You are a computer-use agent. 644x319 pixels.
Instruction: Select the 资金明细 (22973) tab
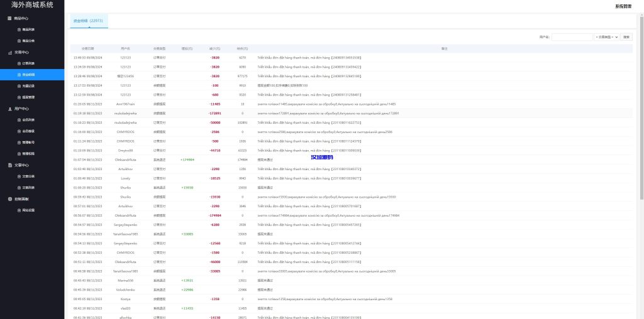[x=89, y=21]
